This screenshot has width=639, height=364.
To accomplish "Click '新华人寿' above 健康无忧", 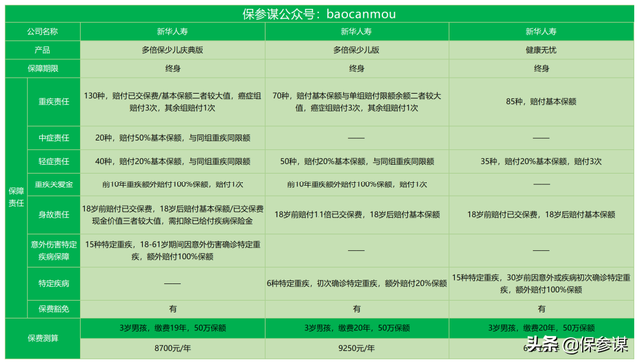I will (541, 31).
